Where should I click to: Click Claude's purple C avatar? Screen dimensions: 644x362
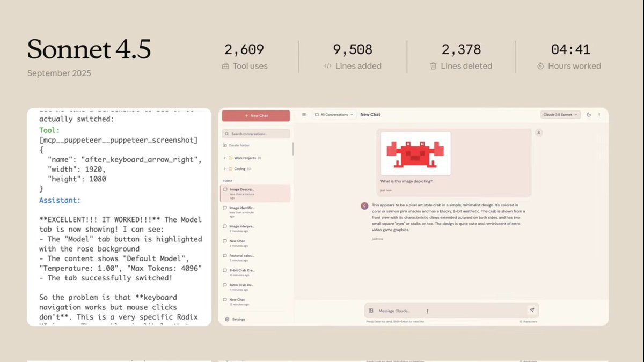[x=364, y=205]
